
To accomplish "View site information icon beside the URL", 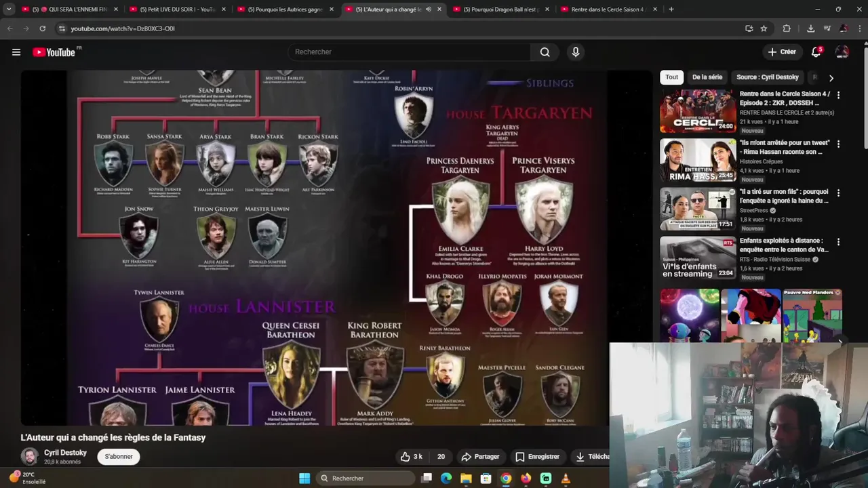I will click(62, 28).
